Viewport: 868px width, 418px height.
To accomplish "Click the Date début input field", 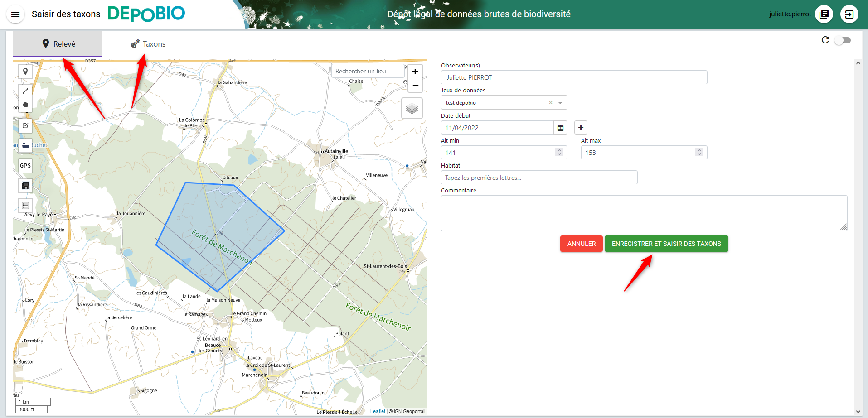I will (x=497, y=128).
